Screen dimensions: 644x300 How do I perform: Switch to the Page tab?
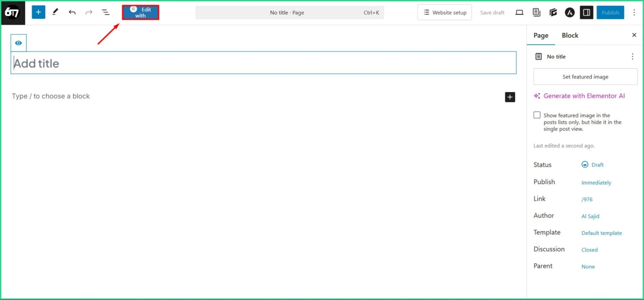coord(541,35)
